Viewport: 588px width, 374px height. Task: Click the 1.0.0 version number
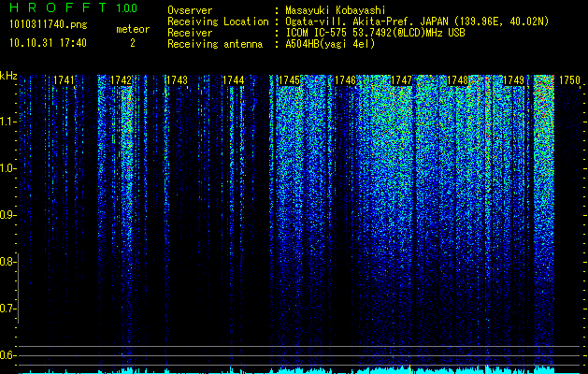point(127,7)
